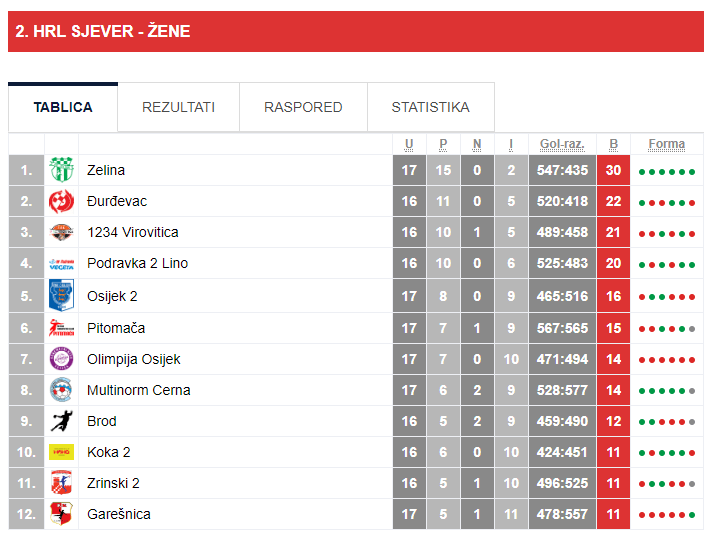Screen dimensions: 714x540
Task: Click the Zelina club logo
Action: [61, 170]
